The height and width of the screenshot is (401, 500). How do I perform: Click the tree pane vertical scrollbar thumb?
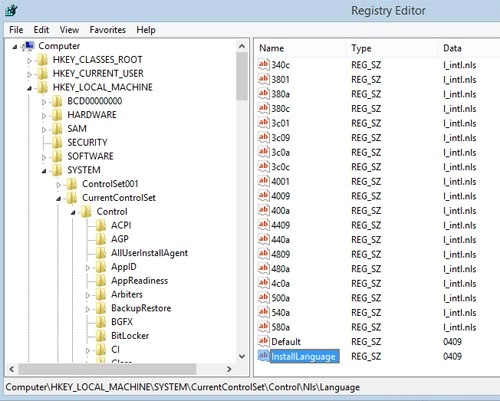242,76
